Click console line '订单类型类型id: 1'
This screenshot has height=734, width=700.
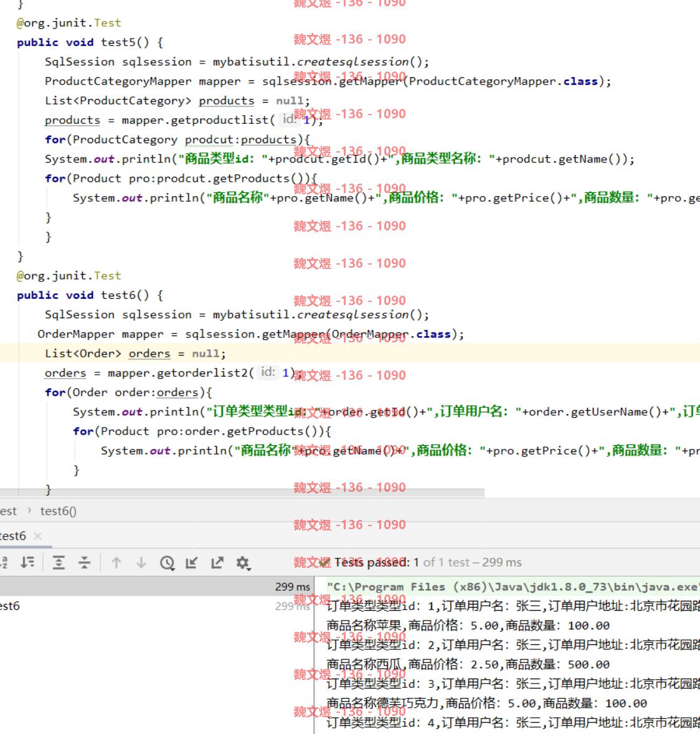point(513,606)
